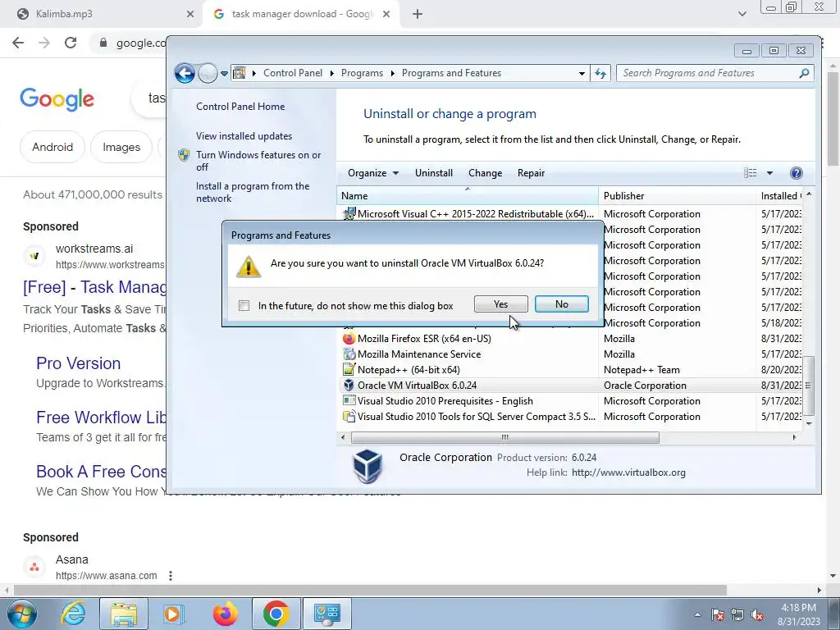Click the Control Panel forward arrow button
The height and width of the screenshot is (630, 840).
[x=208, y=73]
